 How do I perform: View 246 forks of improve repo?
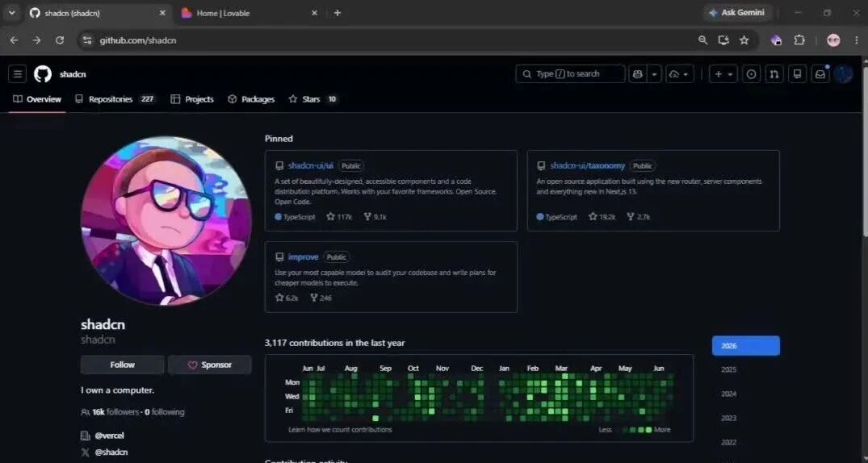tap(321, 298)
